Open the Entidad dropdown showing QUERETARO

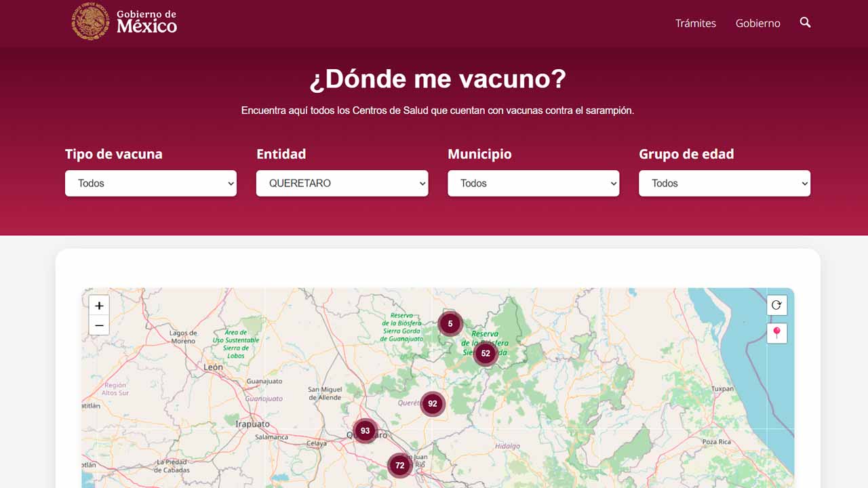coord(342,183)
